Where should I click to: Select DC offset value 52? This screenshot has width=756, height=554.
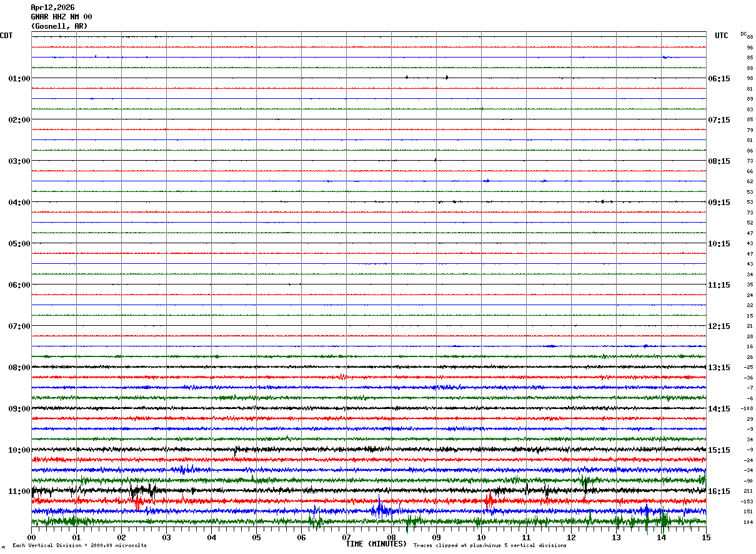coord(750,223)
